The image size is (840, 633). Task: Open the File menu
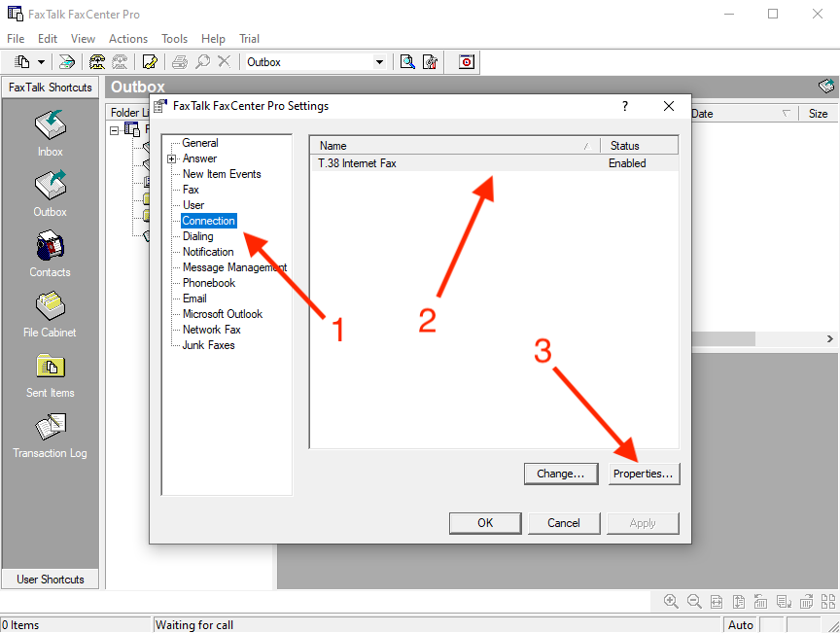click(x=16, y=39)
